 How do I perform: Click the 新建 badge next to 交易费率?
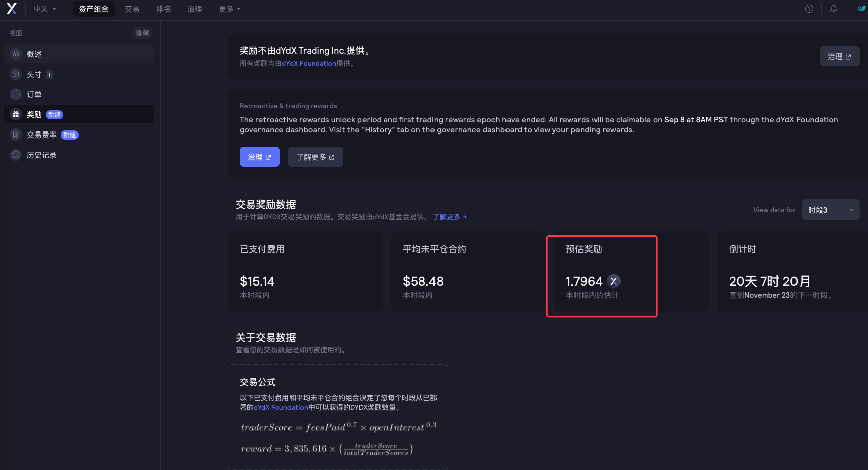point(69,135)
